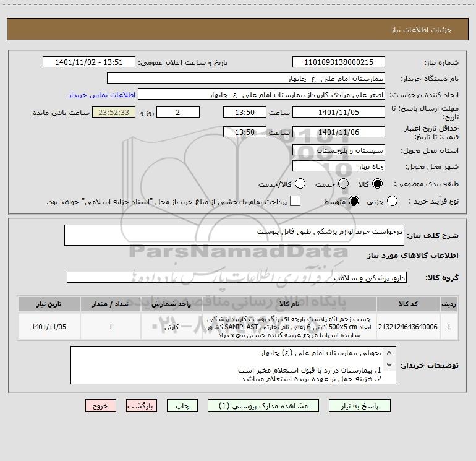The image size is (476, 461).
Task: Click the استان محل تحویل field
Action: [x=339, y=150]
